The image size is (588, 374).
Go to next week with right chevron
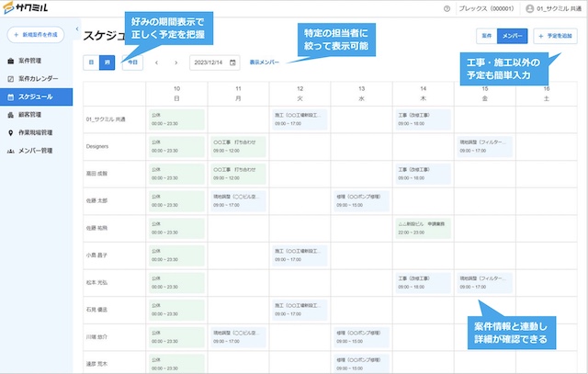[175, 62]
